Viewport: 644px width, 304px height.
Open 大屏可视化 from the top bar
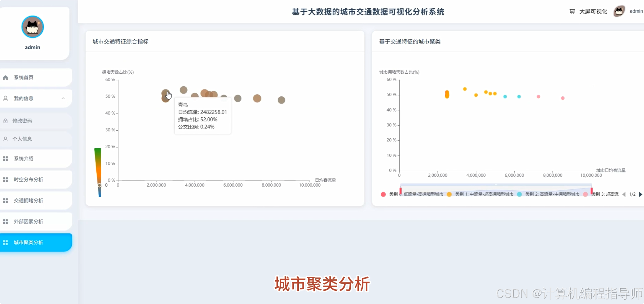(x=593, y=11)
